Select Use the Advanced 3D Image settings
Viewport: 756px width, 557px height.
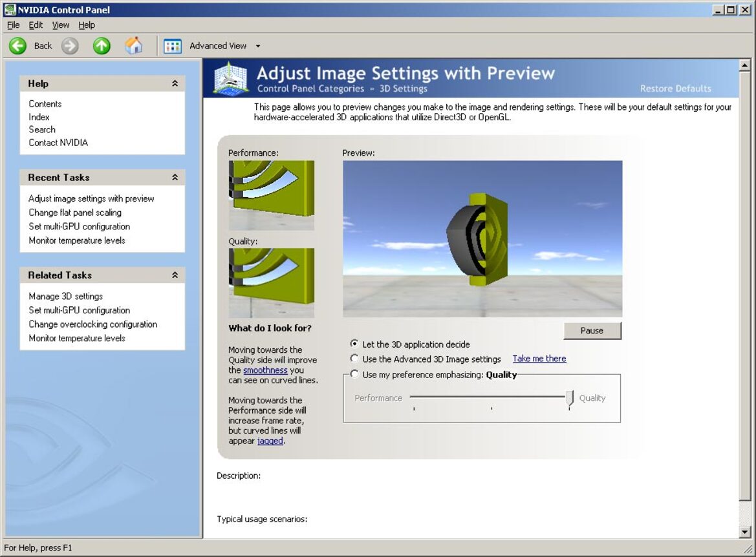click(354, 359)
